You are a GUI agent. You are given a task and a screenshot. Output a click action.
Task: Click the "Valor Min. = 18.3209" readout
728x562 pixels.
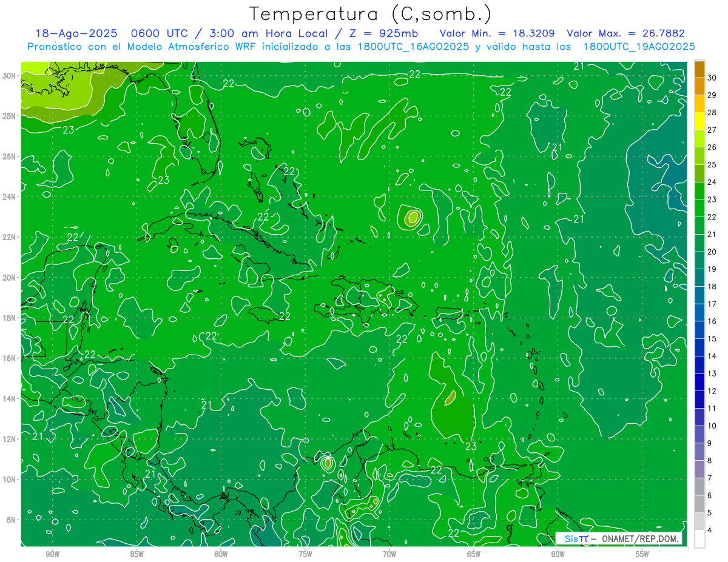[497, 34]
